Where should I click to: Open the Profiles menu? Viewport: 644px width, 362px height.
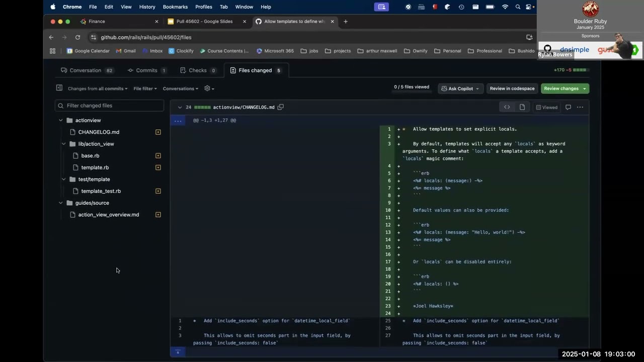click(204, 7)
